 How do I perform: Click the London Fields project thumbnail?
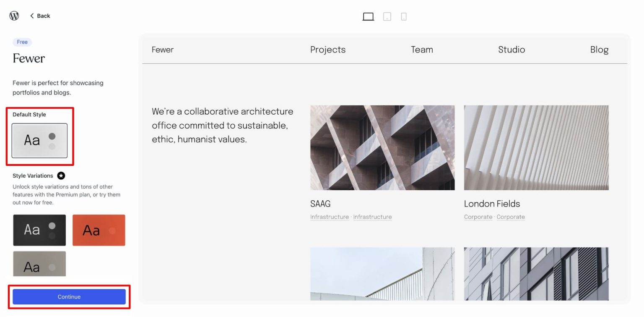536,148
